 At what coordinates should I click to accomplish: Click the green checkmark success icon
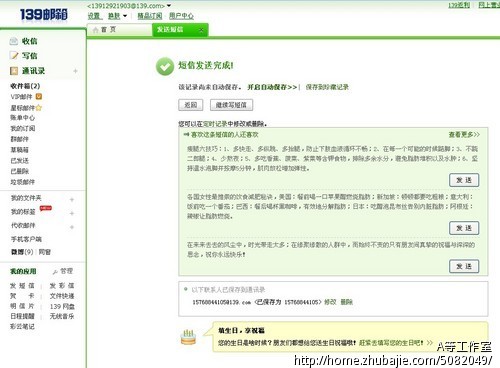[165, 66]
